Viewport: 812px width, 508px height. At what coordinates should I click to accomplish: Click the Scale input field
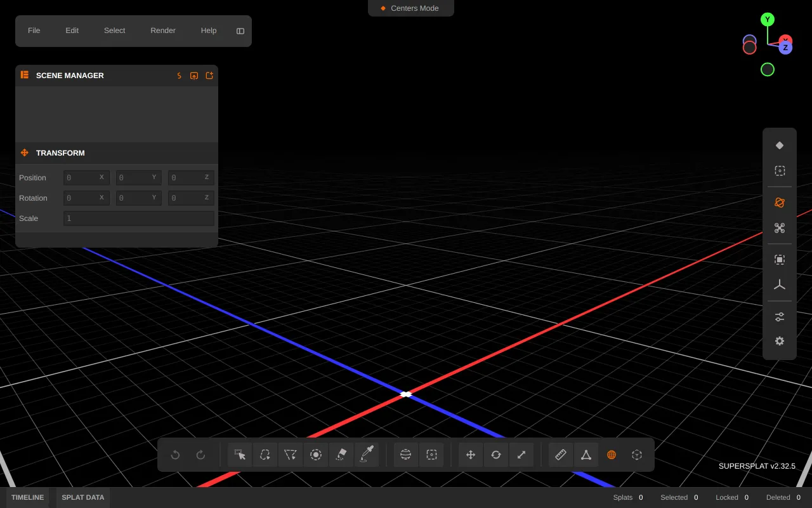[x=139, y=218]
